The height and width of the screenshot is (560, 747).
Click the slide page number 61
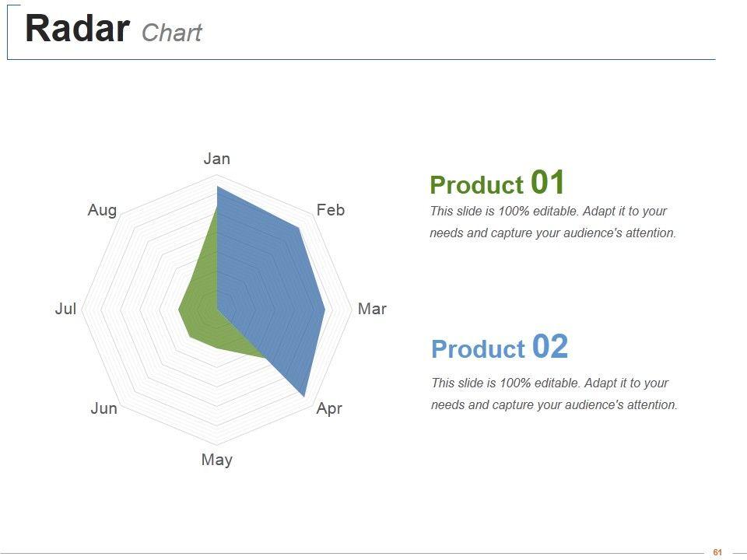[x=717, y=552]
